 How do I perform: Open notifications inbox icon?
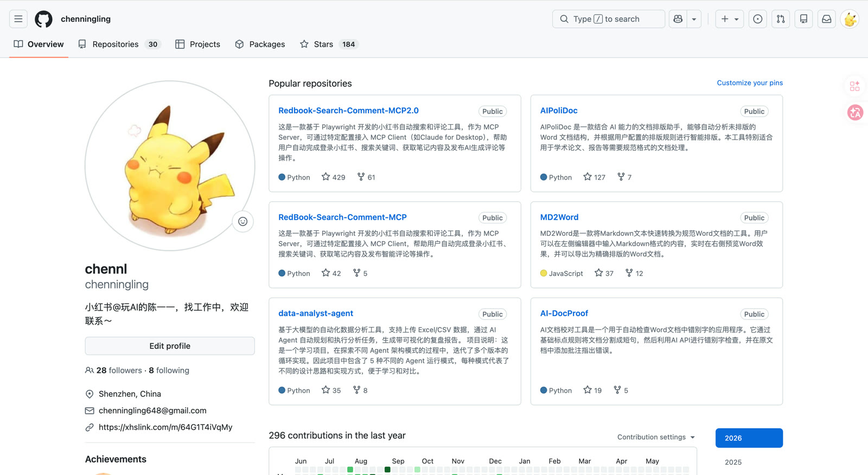point(826,19)
